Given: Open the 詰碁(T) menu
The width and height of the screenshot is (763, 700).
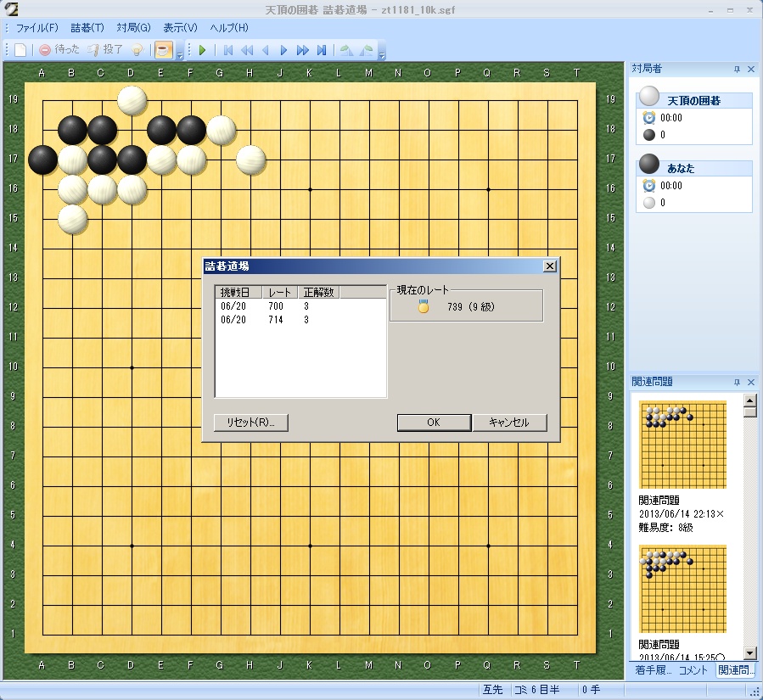Looking at the screenshot, I should click(87, 28).
